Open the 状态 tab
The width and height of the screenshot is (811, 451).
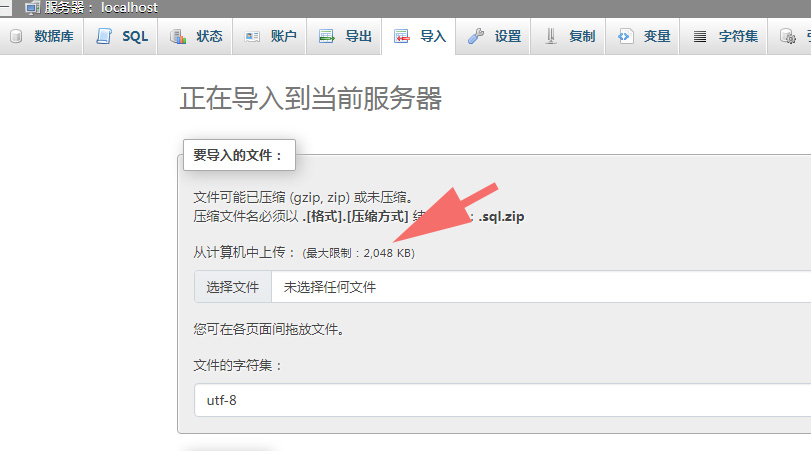(x=195, y=36)
